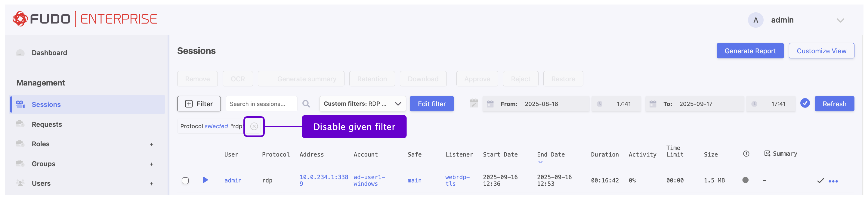Click the FUDO Enterprise logo
868x202 pixels.
coord(85,19)
